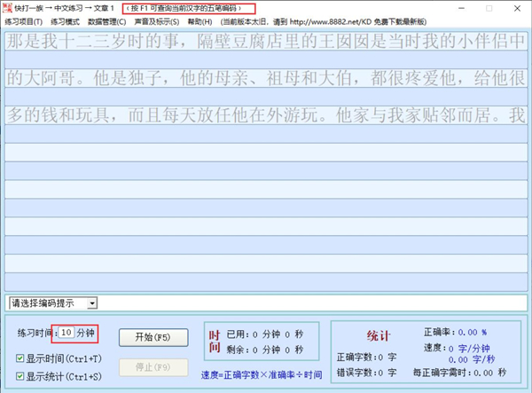Click the third text line starting 多的钱和玩具
Screen dimensions: 532x393
click(x=265, y=114)
